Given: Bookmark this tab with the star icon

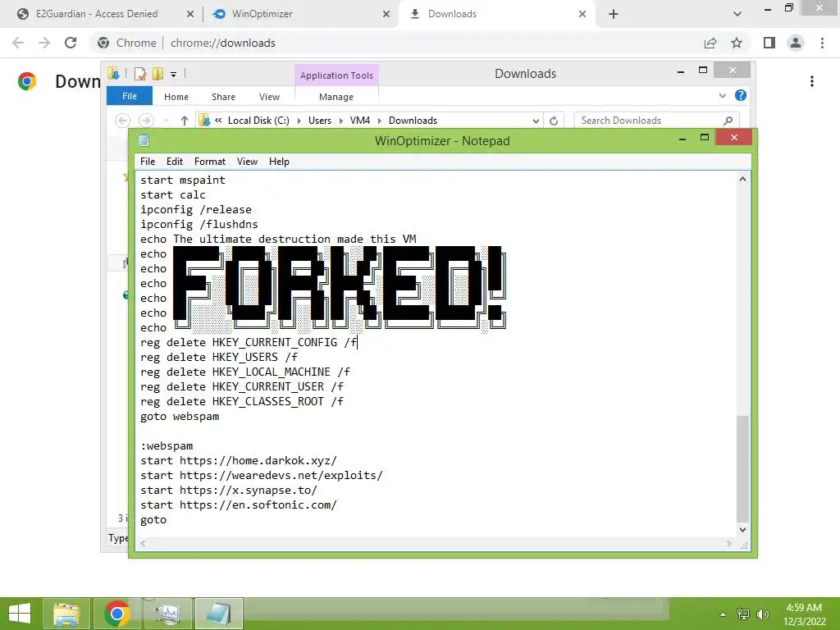Looking at the screenshot, I should pyautogui.click(x=737, y=43).
